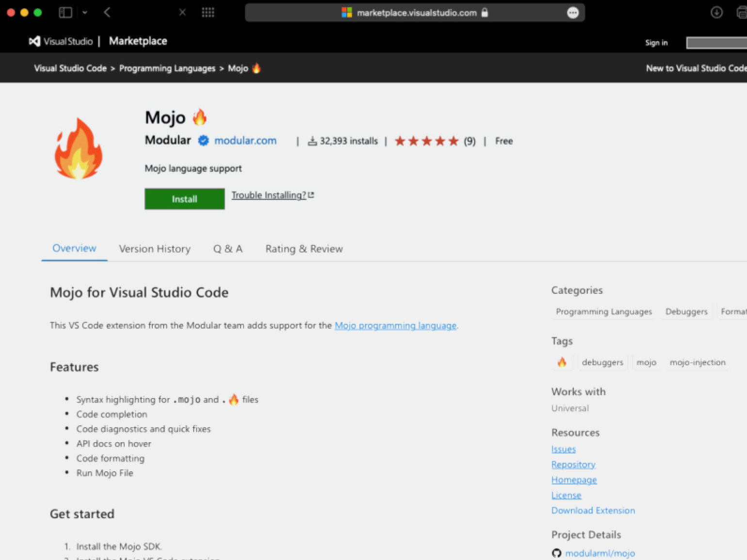Open Trouble Installing? link
The width and height of the screenshot is (747, 560).
point(273,195)
